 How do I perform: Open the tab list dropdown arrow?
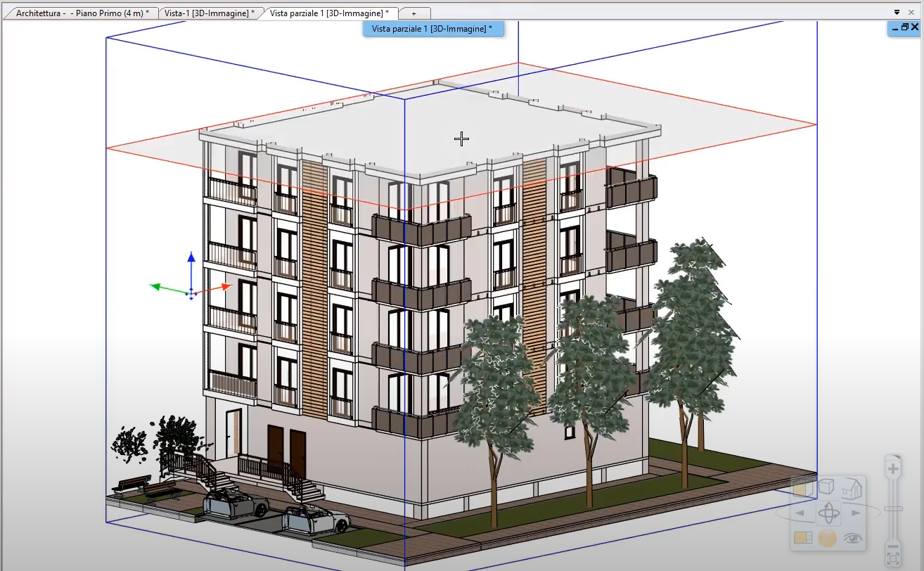(x=897, y=12)
